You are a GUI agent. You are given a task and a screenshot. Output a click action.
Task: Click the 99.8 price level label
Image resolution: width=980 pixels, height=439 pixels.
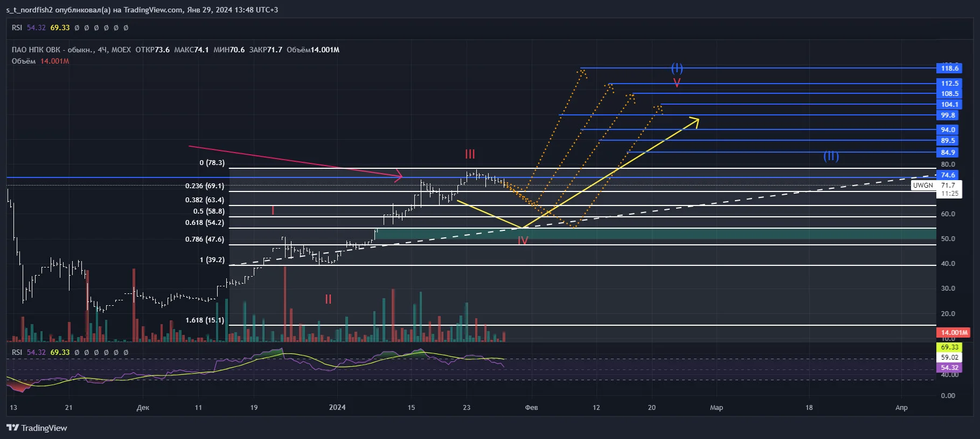tap(948, 115)
